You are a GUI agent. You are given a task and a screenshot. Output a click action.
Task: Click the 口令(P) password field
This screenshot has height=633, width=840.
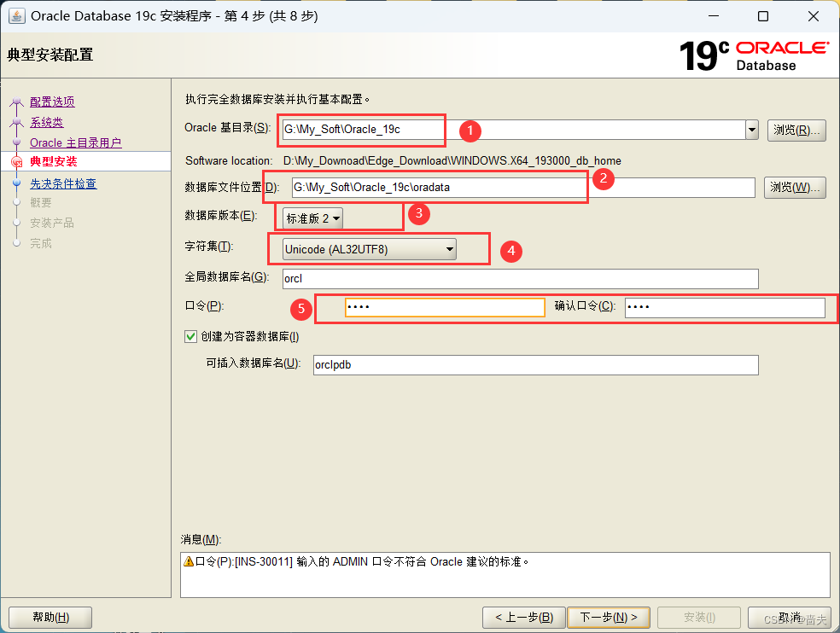[x=445, y=307]
